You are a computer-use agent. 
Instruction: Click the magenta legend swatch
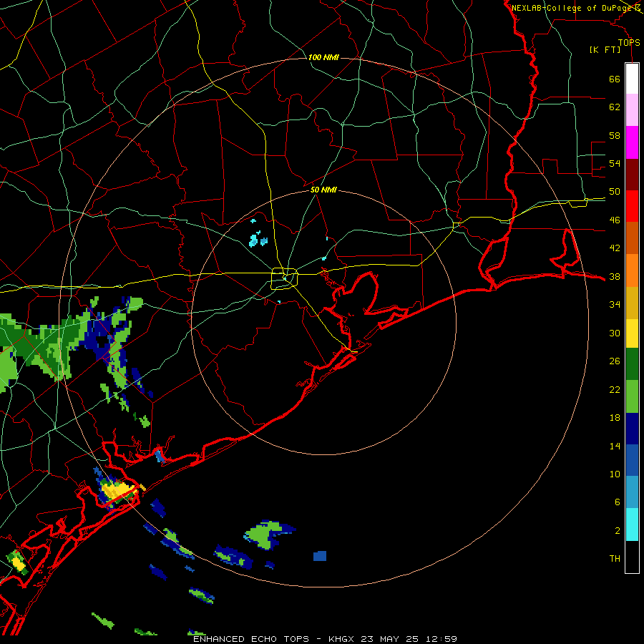tap(632, 142)
